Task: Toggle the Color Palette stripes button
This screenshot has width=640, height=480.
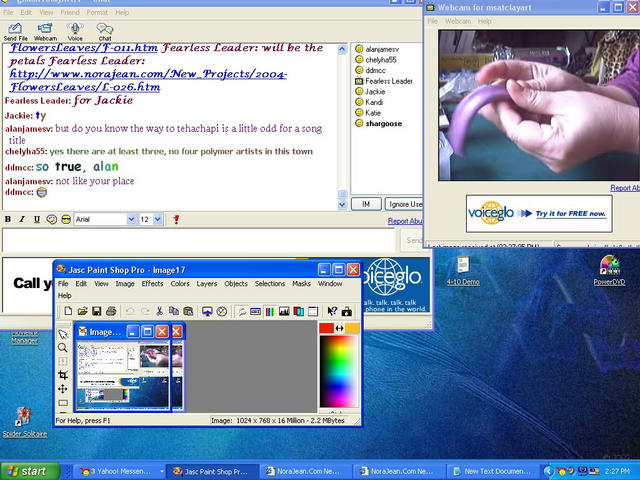Action: click(270, 312)
